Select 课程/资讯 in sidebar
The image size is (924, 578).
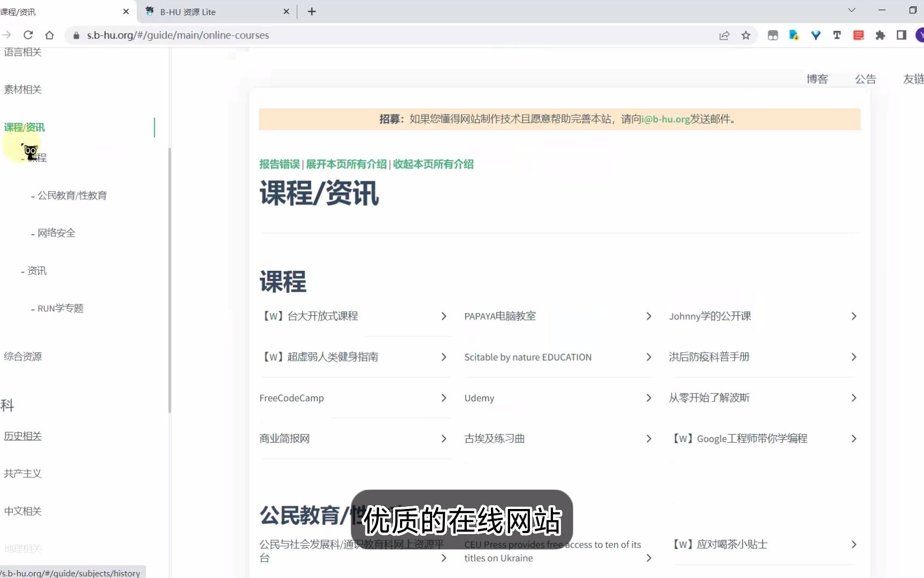[25, 127]
